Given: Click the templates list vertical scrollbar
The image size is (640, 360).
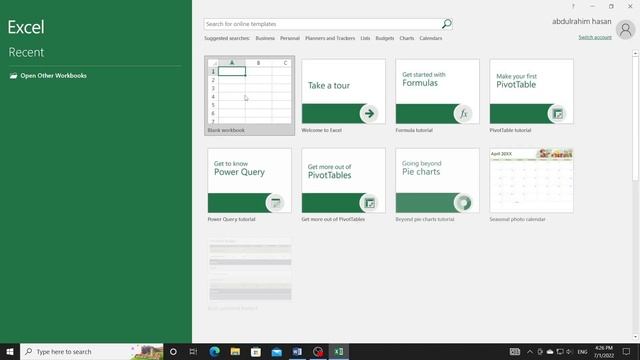Looking at the screenshot, I should [635, 118].
